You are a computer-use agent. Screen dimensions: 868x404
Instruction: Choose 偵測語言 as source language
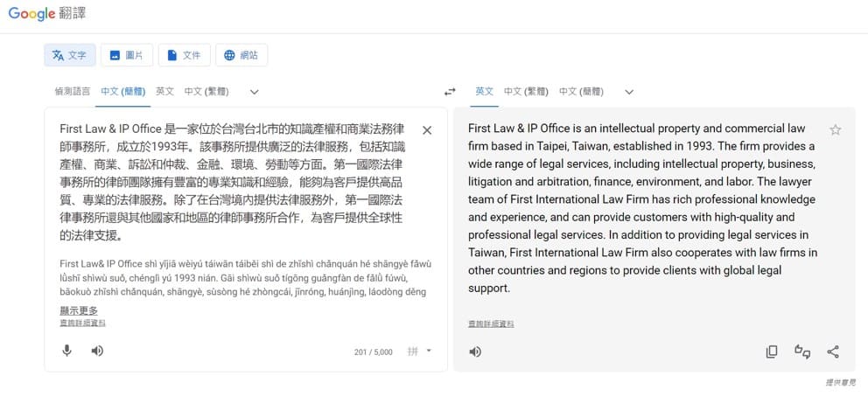coord(72,91)
